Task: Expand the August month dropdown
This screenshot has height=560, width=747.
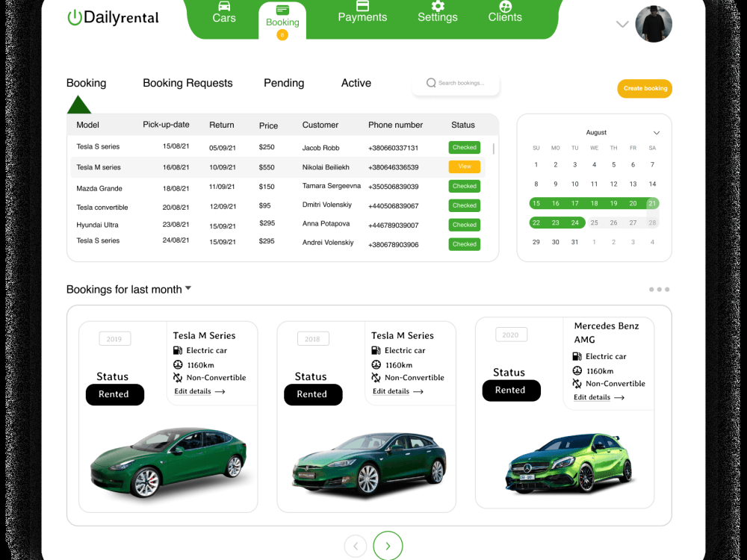Action: click(x=656, y=133)
